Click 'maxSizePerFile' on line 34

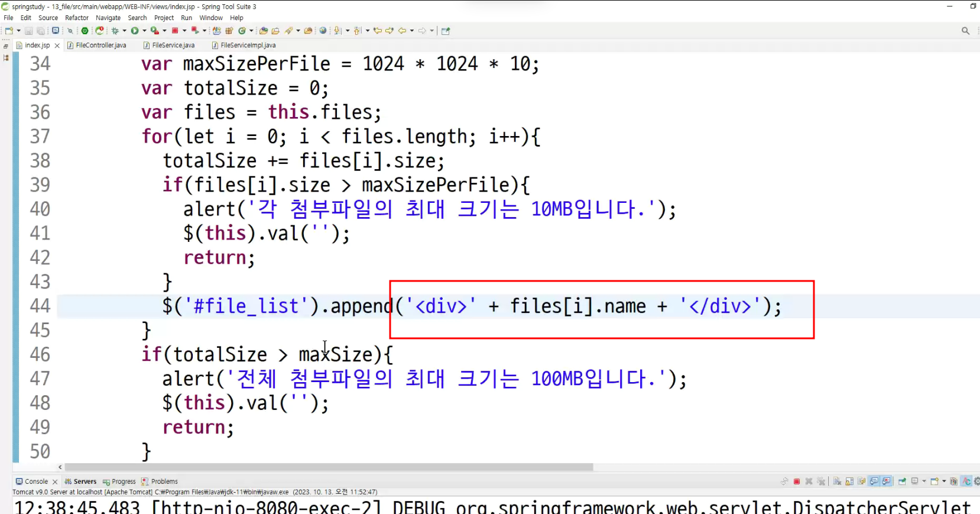point(257,64)
